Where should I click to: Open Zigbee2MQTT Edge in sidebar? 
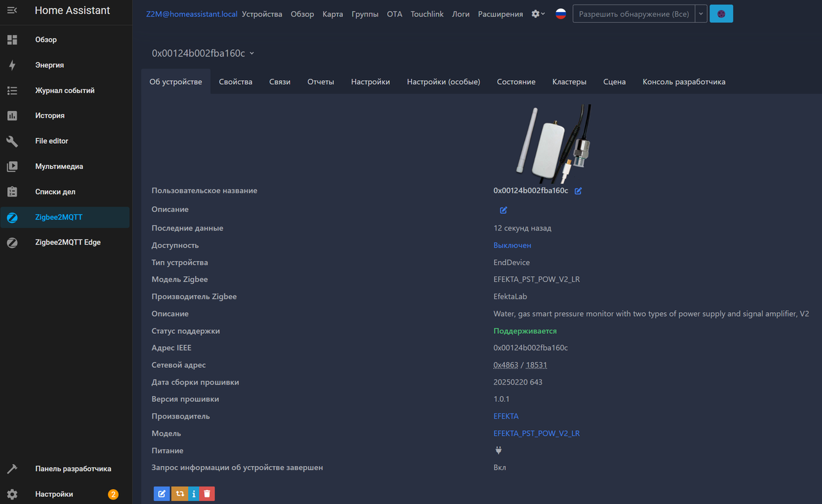(x=66, y=242)
